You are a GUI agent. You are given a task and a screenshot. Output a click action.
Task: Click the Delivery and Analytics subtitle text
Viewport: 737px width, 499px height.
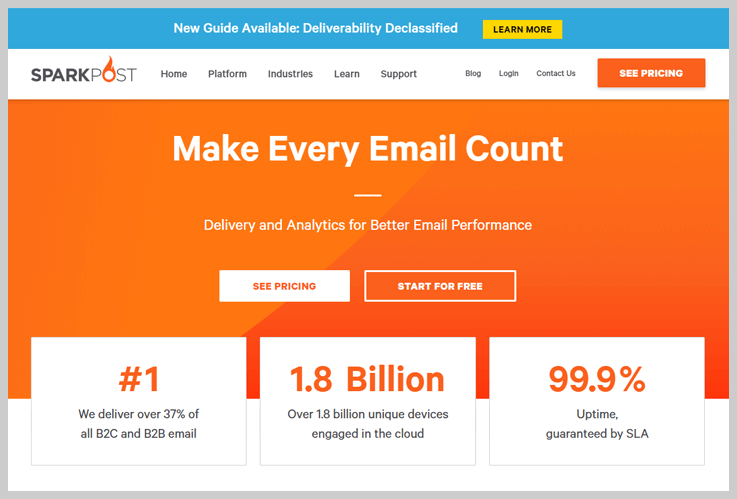tap(368, 225)
